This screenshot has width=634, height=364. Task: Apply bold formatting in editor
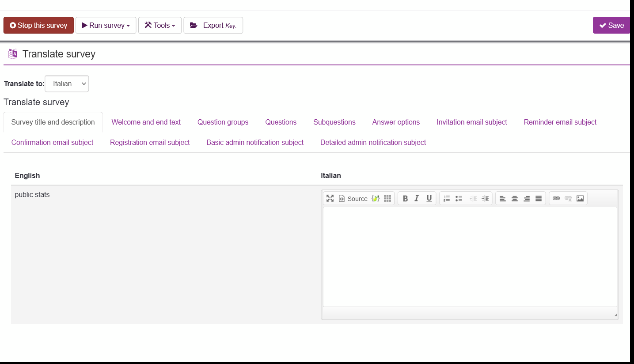[x=405, y=198]
